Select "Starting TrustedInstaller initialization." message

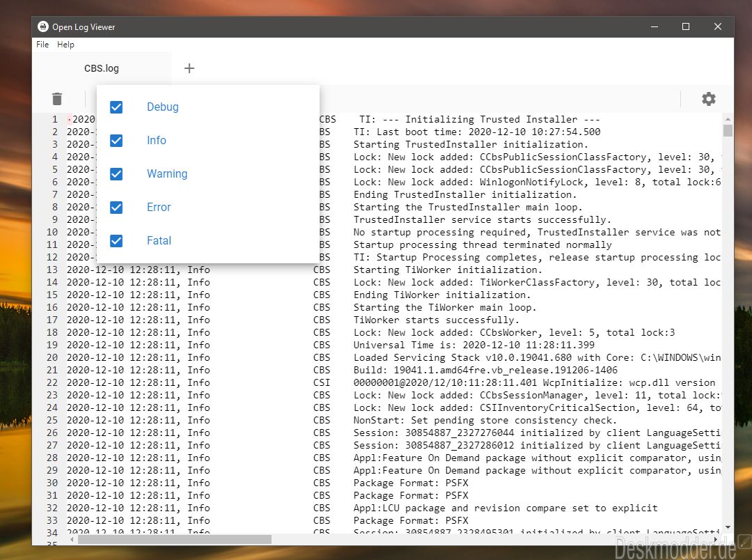pos(471,144)
